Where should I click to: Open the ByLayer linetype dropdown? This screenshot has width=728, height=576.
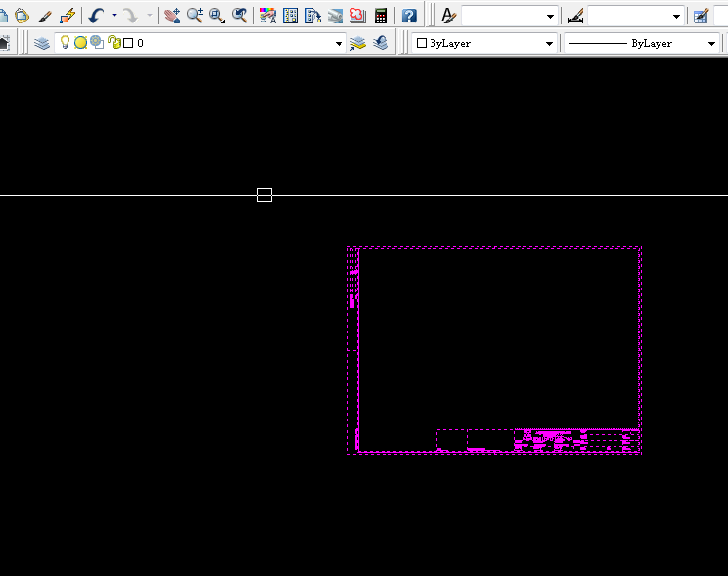tap(711, 44)
